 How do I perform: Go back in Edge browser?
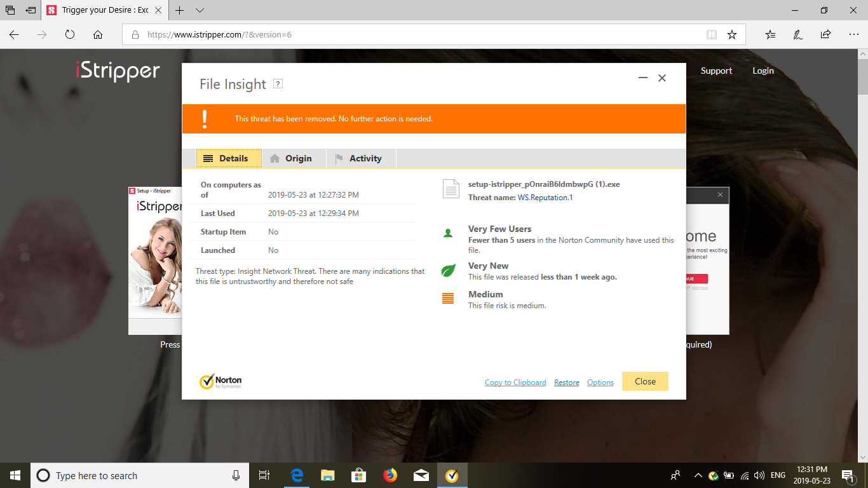(14, 34)
